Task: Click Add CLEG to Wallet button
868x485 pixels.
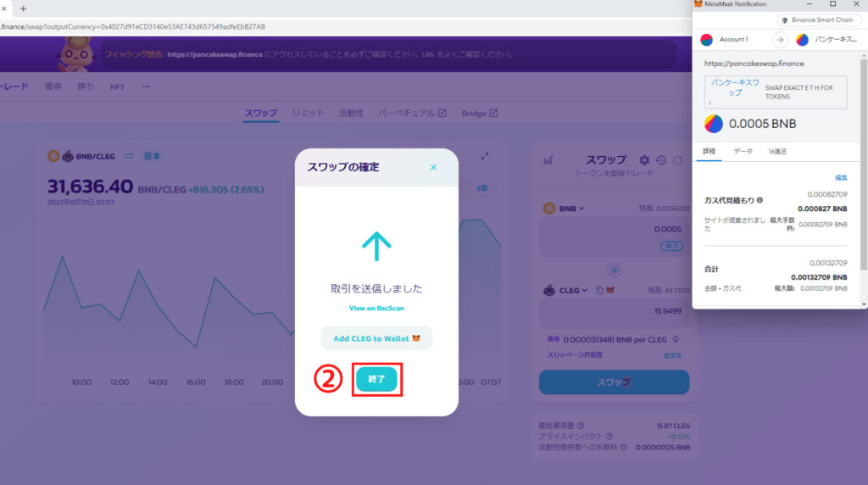Action: pyautogui.click(x=376, y=338)
